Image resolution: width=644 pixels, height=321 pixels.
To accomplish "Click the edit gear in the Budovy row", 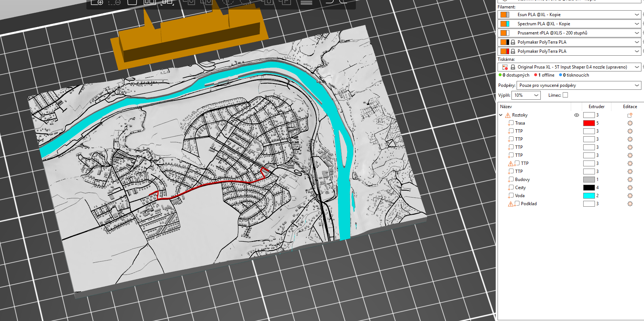I will (630, 180).
